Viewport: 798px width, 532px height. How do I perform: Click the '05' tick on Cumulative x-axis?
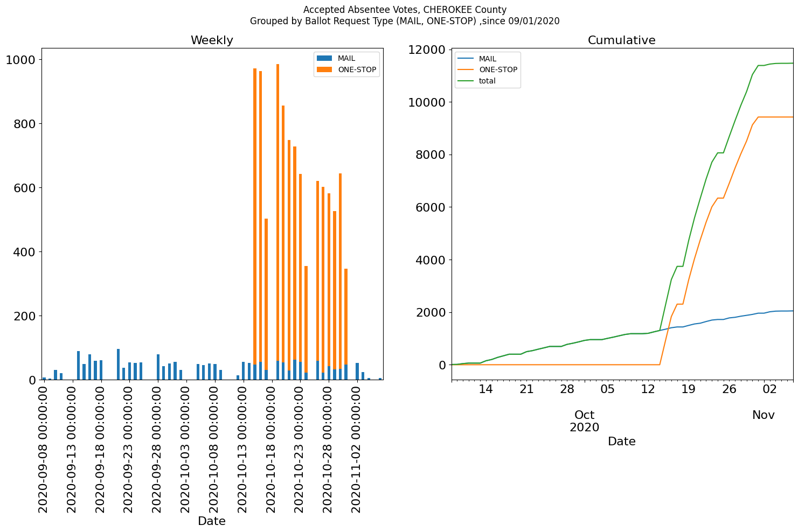pos(607,389)
